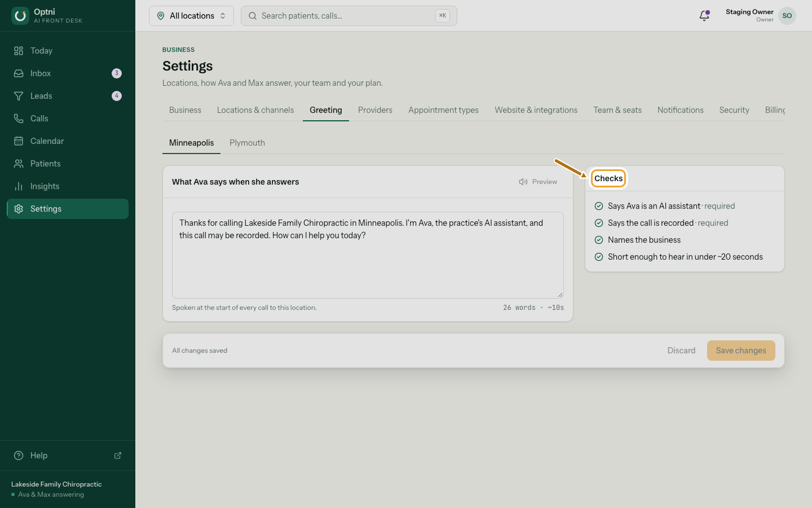Open the Notifications settings tab
This screenshot has width=812, height=508.
click(x=680, y=110)
